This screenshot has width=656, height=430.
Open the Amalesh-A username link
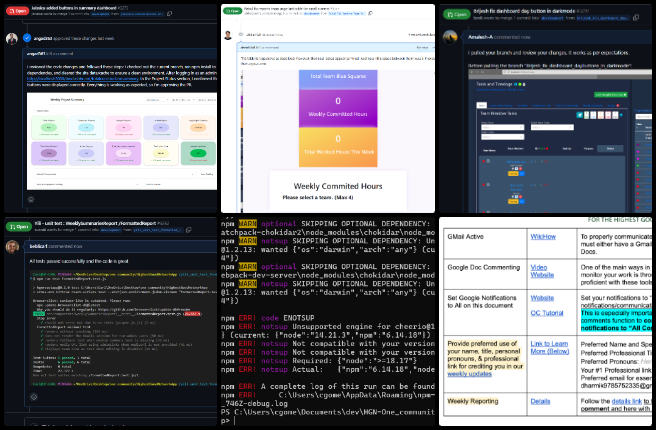[480, 37]
